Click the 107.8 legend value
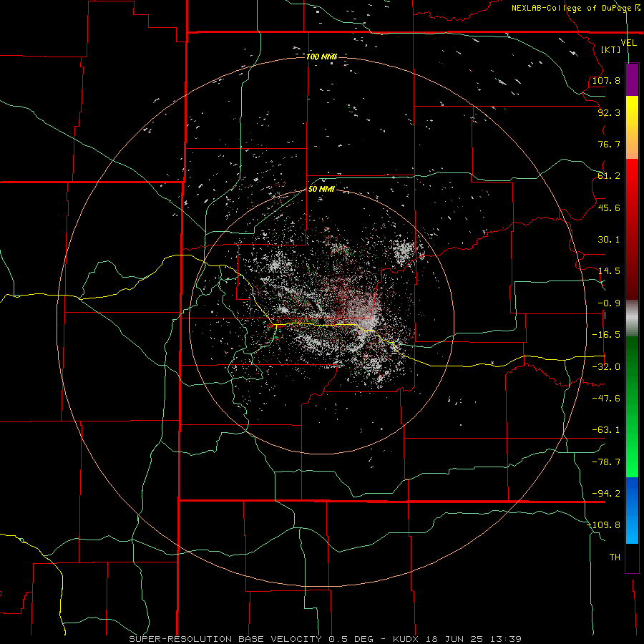 click(x=606, y=80)
